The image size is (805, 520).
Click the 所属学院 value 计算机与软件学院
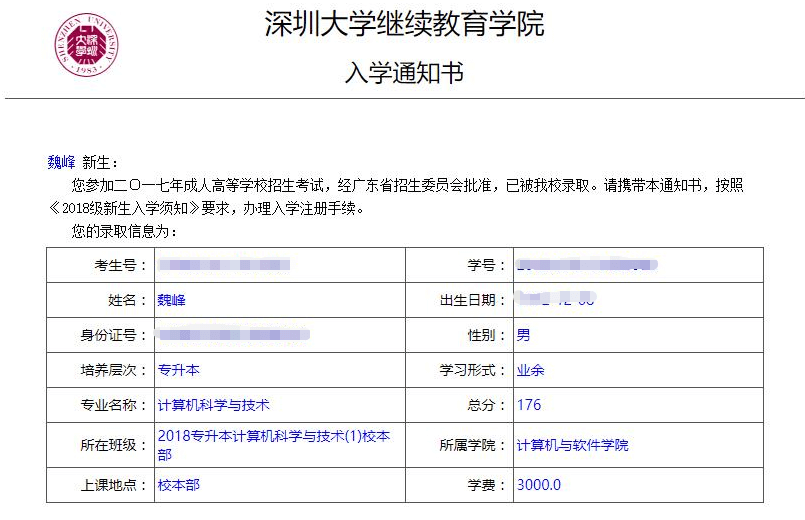click(x=572, y=445)
